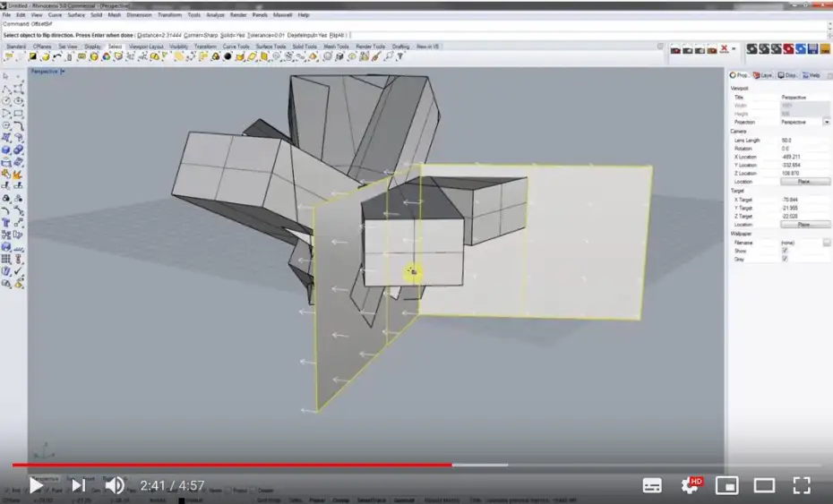Click the Solid=Yes command option
This screenshot has height=504, width=833.
233,36
